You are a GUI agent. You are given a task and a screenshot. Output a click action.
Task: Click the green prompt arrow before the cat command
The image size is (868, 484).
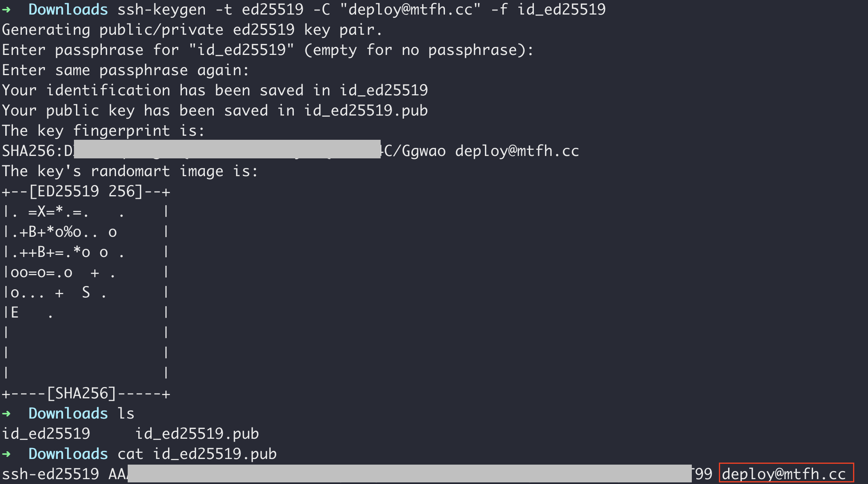[x=6, y=454]
